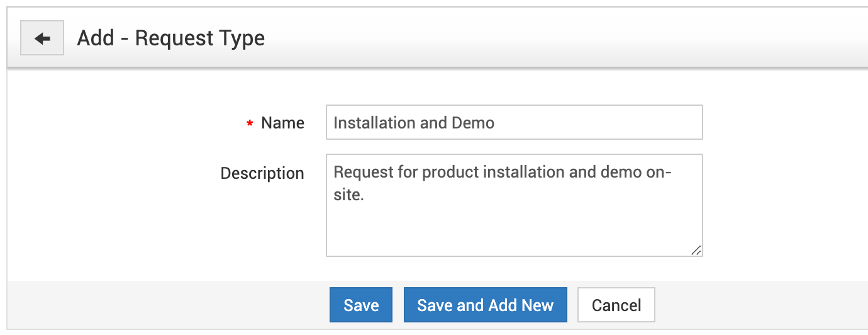Click the Name field label
The width and height of the screenshot is (868, 335).
pos(282,123)
